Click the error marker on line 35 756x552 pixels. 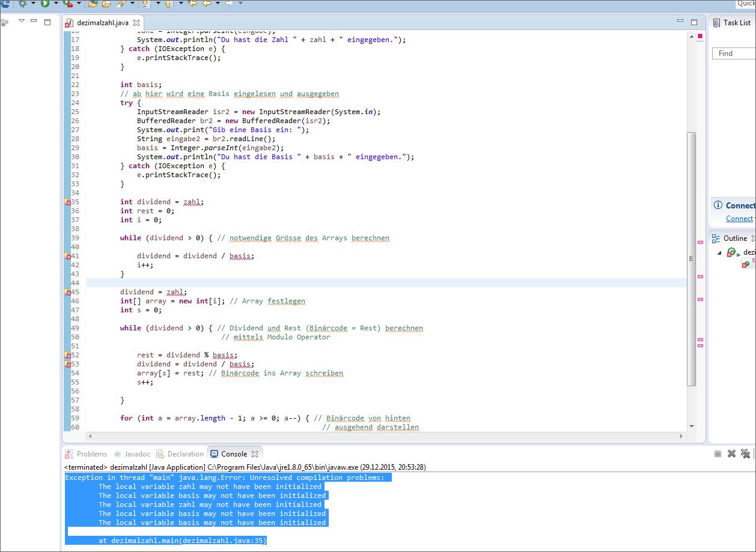click(x=68, y=202)
